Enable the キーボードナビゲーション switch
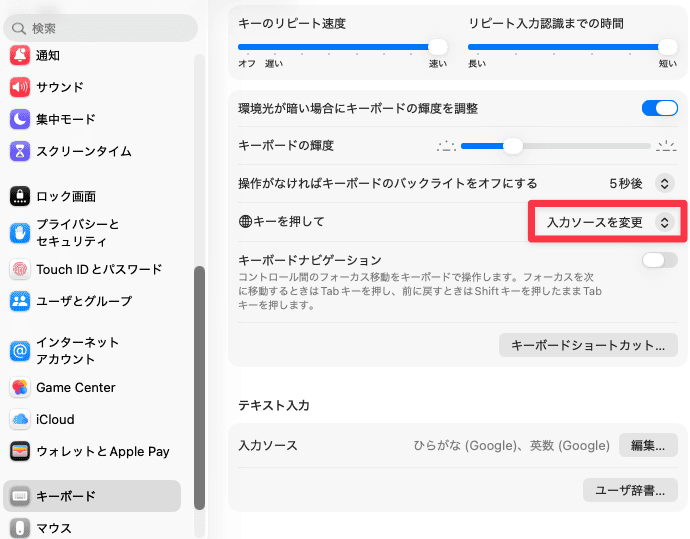Viewport: 690px width, 539px height. click(660, 260)
